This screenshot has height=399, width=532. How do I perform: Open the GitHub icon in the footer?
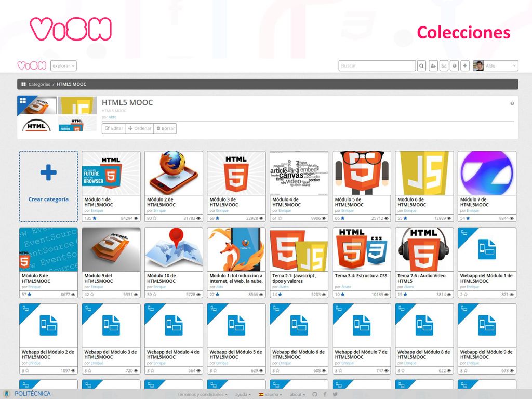[315, 394]
